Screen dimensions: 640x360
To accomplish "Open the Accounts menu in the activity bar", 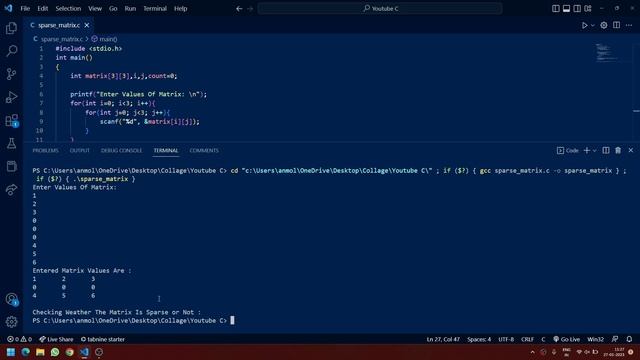I will click(11, 299).
